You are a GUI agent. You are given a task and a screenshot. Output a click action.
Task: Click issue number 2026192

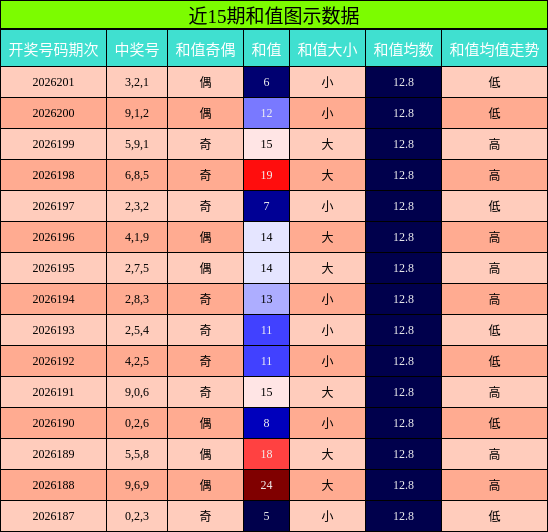53,361
